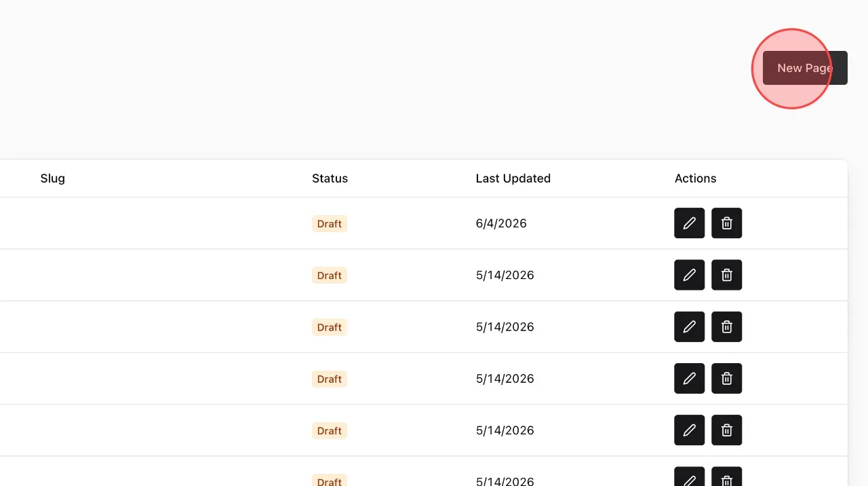Screen dimensions: 868x486
Task: Delete the page updated 6/4/2026
Action: tap(726, 223)
